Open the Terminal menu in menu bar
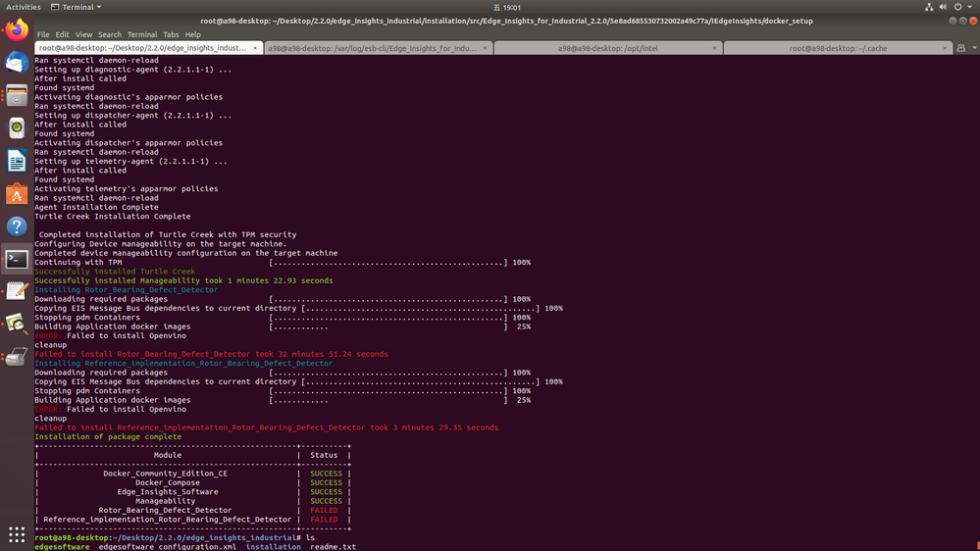This screenshot has width=980, height=551. (142, 34)
